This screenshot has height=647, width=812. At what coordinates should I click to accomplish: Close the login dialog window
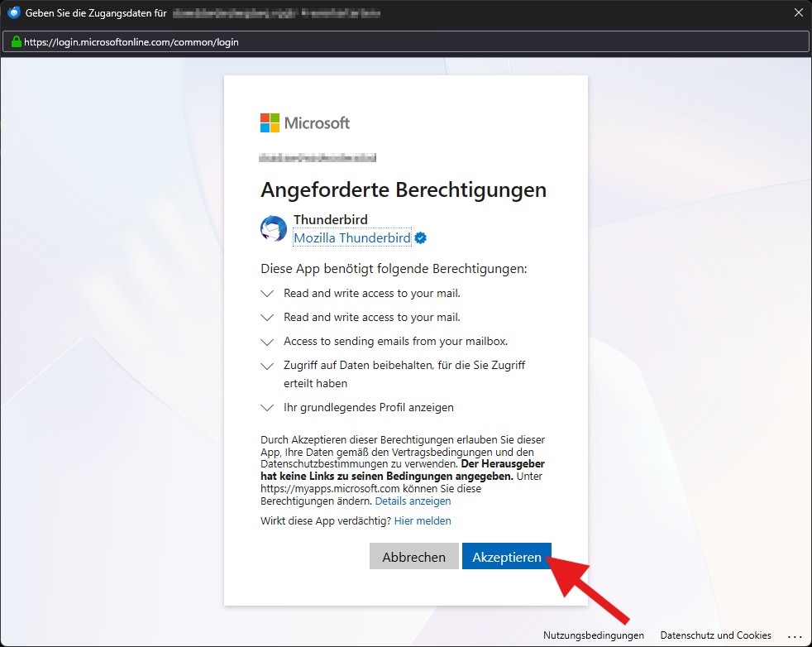798,13
